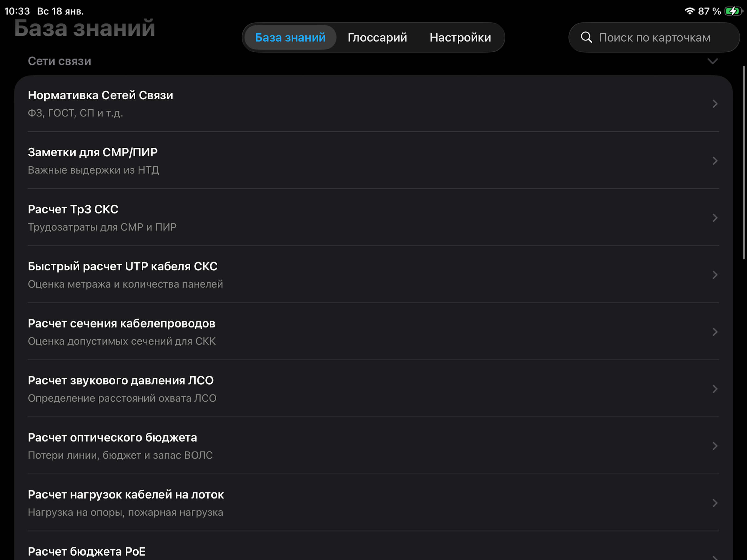Viewport: 747px width, 560px height.
Task: Tap chevron on Расчет нагрузок кабелей row
Action: (714, 503)
